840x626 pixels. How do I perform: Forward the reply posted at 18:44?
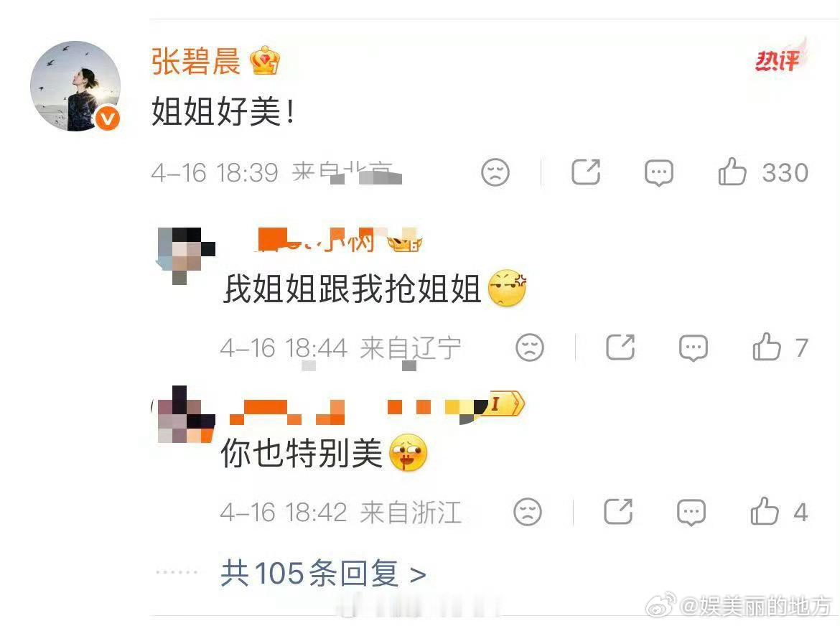point(620,347)
